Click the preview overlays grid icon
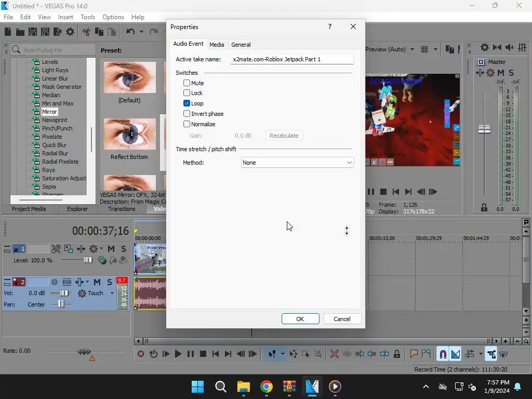The height and width of the screenshot is (399, 532). (424, 49)
